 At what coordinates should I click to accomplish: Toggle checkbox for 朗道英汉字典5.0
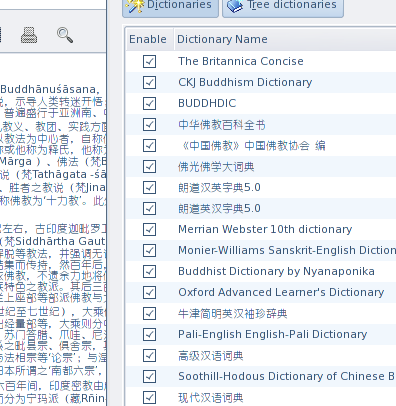click(x=149, y=208)
